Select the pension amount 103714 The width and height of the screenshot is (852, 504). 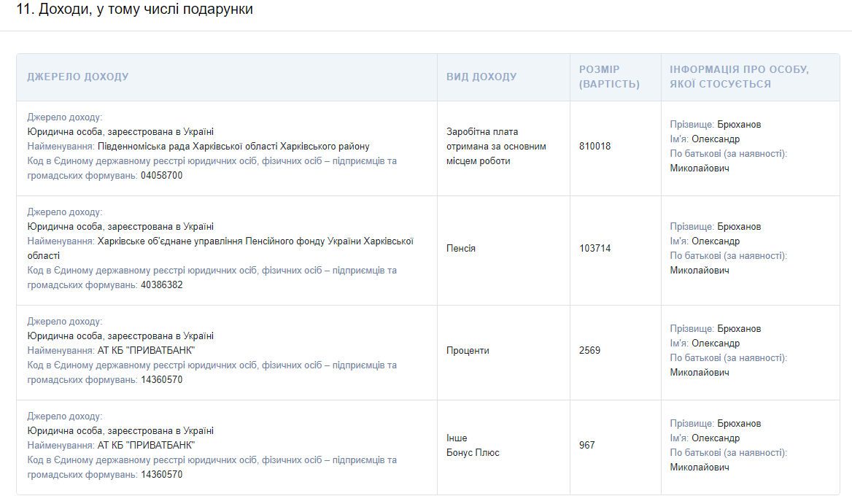(595, 248)
